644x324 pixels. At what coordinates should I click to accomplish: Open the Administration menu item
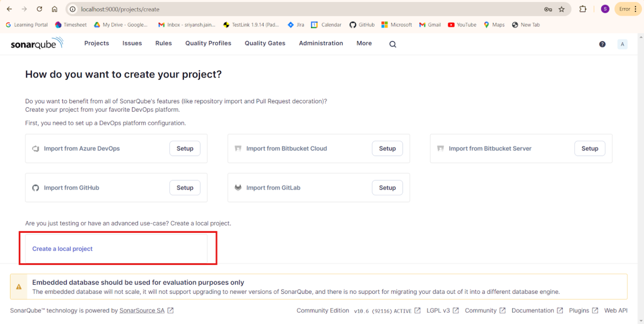click(x=321, y=43)
